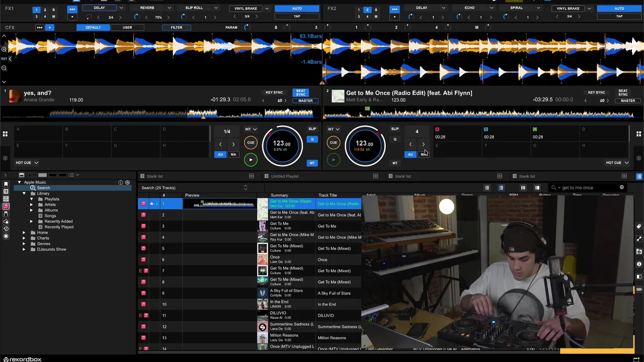This screenshot has width=644, height=362.
Task: Click the waveform icon below the pad icon
Action: (5, 158)
